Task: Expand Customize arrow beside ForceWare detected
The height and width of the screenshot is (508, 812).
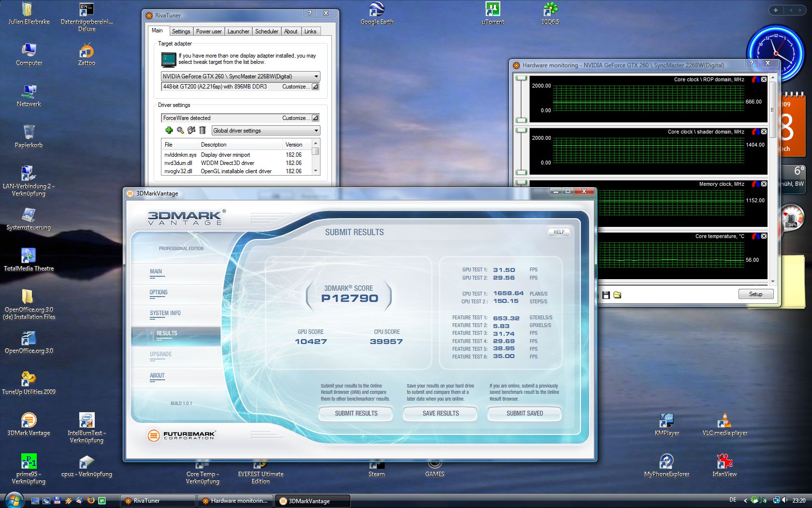Action: pos(315,118)
